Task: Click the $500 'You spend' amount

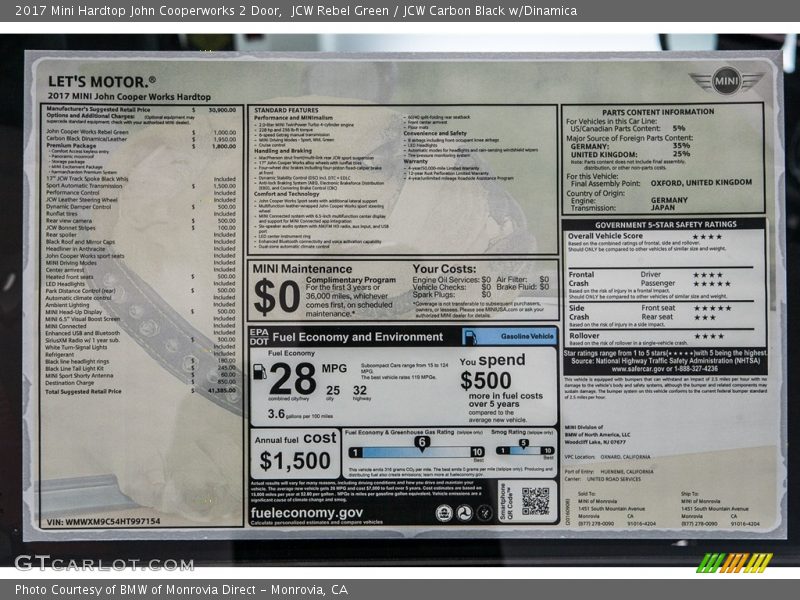Action: coord(486,381)
